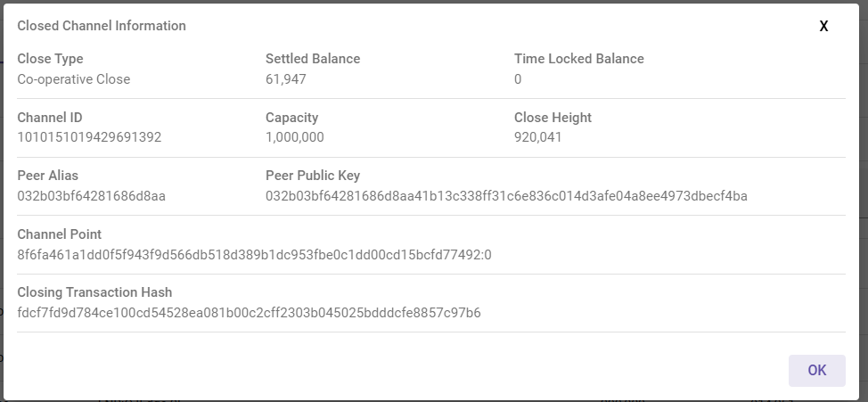Viewport: 868px width, 402px height.
Task: Click the full Peer Public Key value
Action: point(506,196)
